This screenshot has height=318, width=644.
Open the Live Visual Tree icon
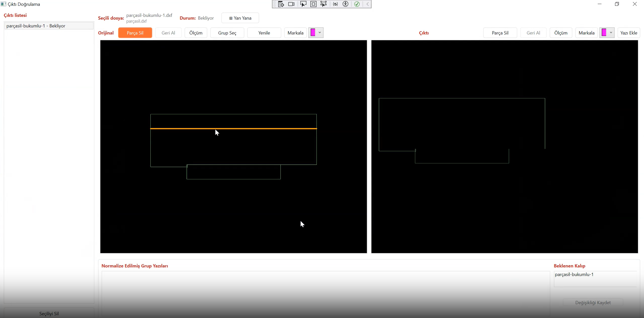click(x=281, y=4)
